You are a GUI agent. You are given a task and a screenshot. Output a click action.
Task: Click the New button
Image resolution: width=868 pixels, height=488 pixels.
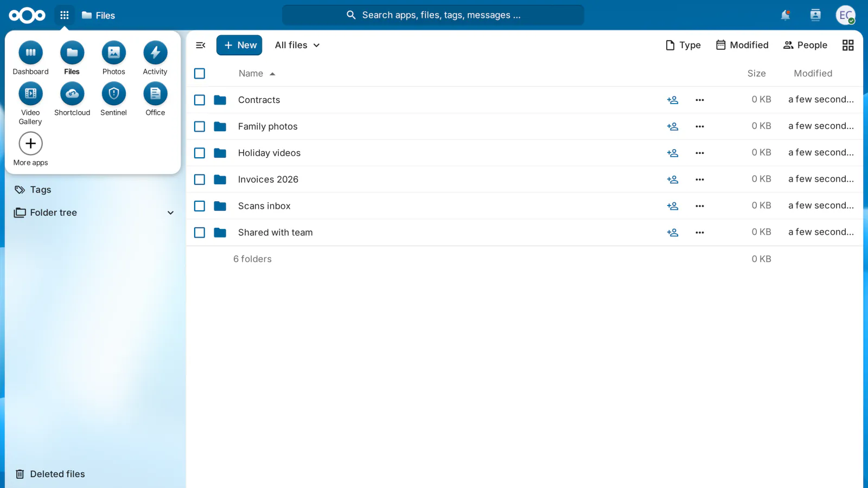click(239, 45)
